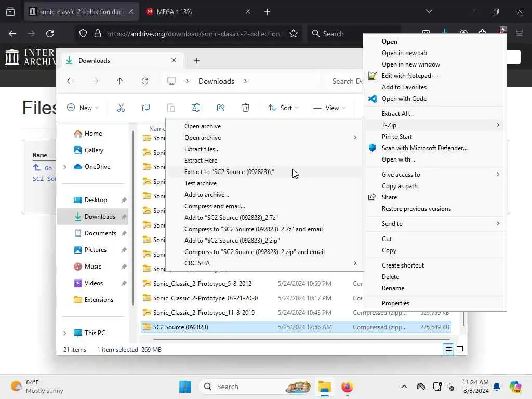The width and height of the screenshot is (532, 399).
Task: Switch to details view icon in status bar
Action: coord(448,349)
